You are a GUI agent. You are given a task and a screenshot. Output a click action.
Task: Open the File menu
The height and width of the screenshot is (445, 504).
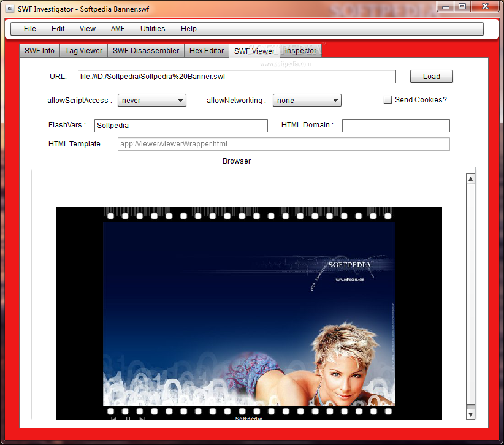pyautogui.click(x=30, y=29)
